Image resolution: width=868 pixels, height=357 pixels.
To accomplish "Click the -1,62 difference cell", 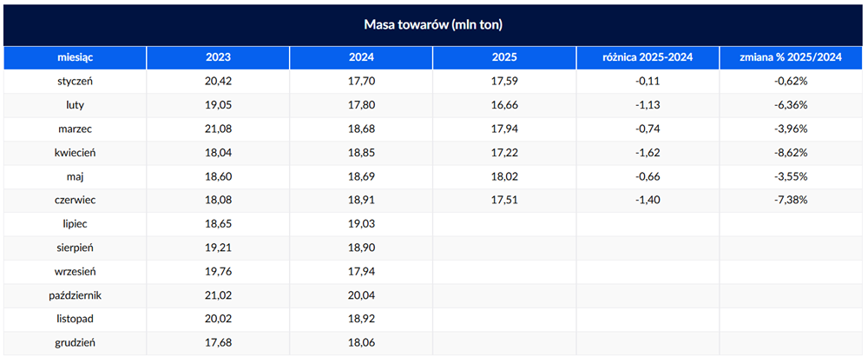I will tap(648, 153).
